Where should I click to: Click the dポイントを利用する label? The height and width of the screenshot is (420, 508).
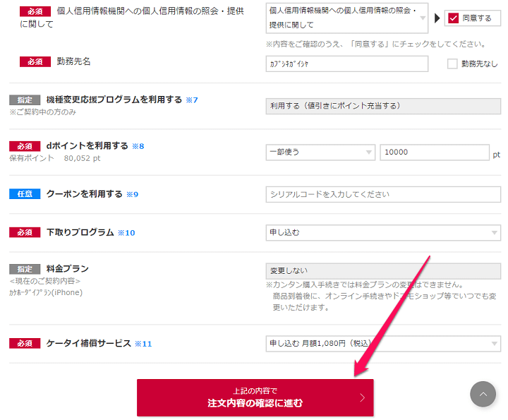tap(87, 146)
